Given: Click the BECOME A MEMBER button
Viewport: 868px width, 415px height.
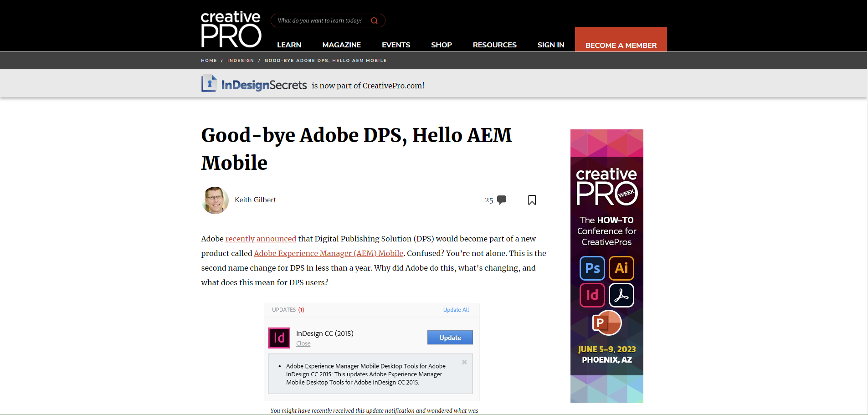Looking at the screenshot, I should (x=621, y=39).
